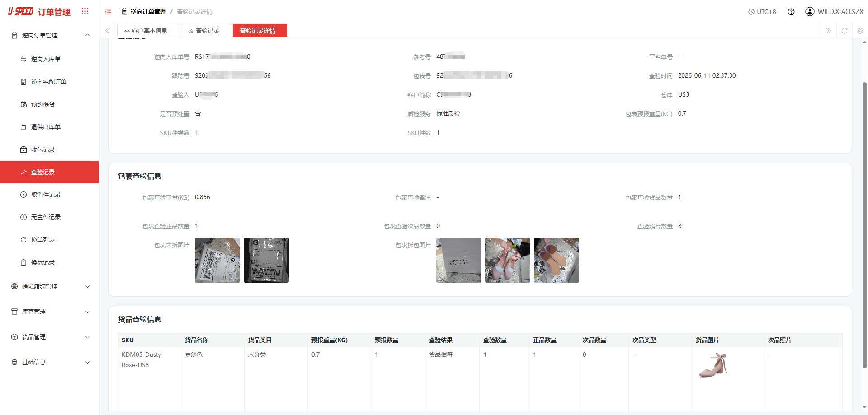Click the 0.856 inspected weight value
The image size is (868, 415).
pyautogui.click(x=203, y=197)
